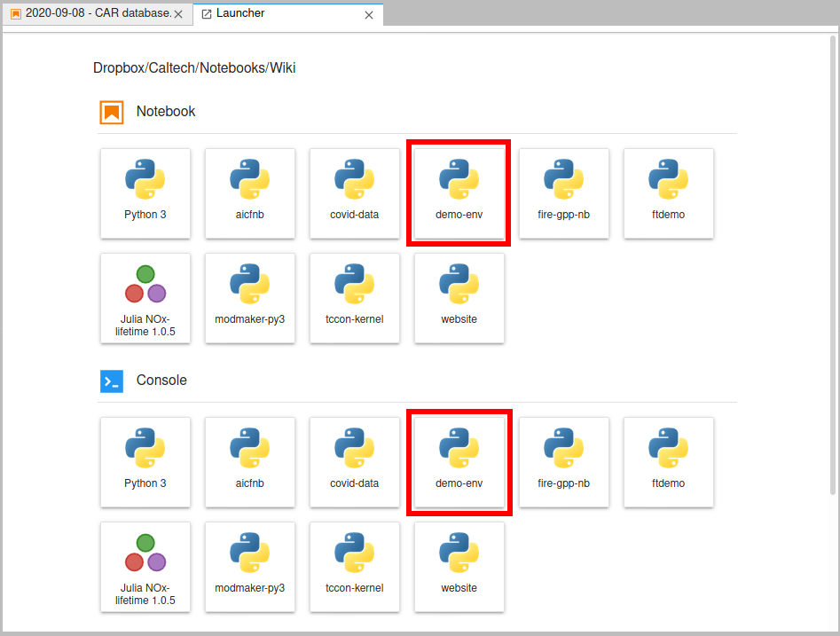Viewport: 840px width, 636px height.
Task: Click the launcher vertical scrollbar
Action: [x=833, y=265]
